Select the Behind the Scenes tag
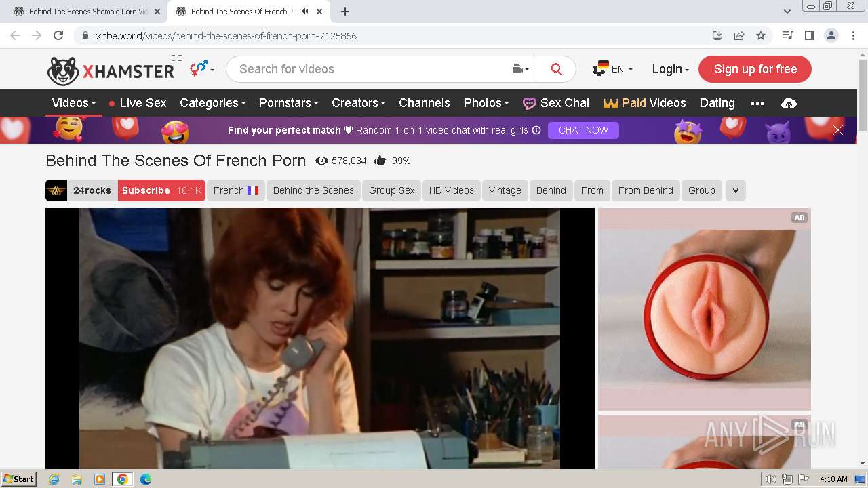The height and width of the screenshot is (488, 868). coord(313,190)
